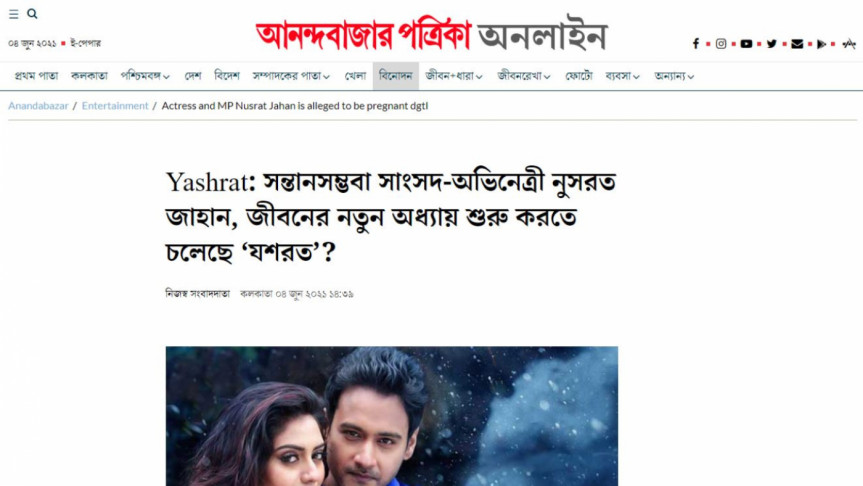
Task: Click the search magnifier icon
Action: tap(32, 14)
